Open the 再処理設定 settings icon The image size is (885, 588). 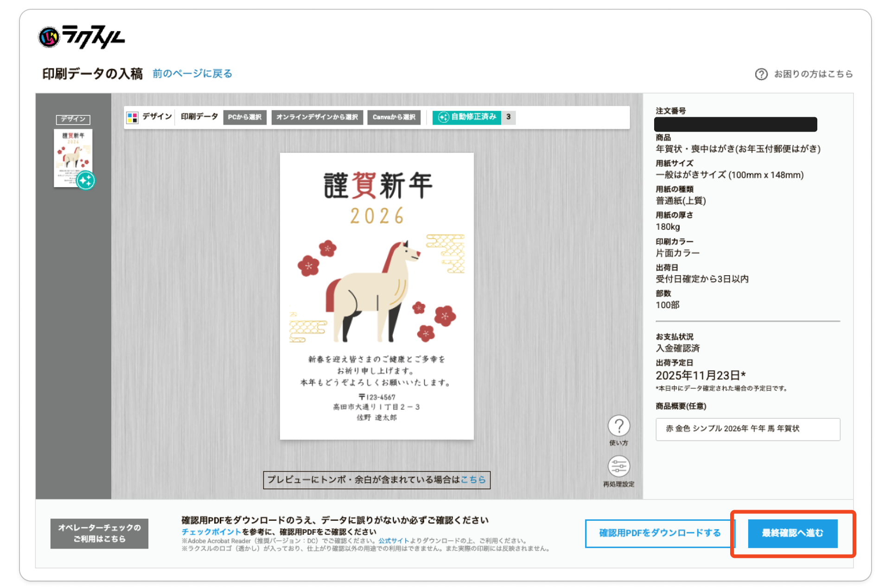[x=618, y=466]
